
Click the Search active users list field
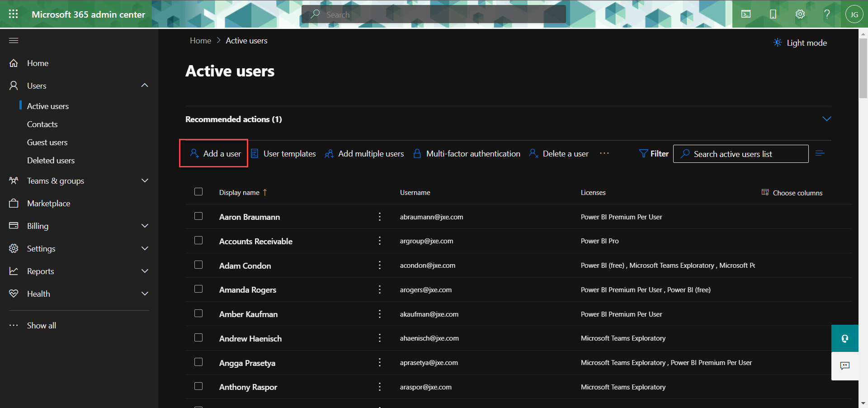(x=741, y=154)
